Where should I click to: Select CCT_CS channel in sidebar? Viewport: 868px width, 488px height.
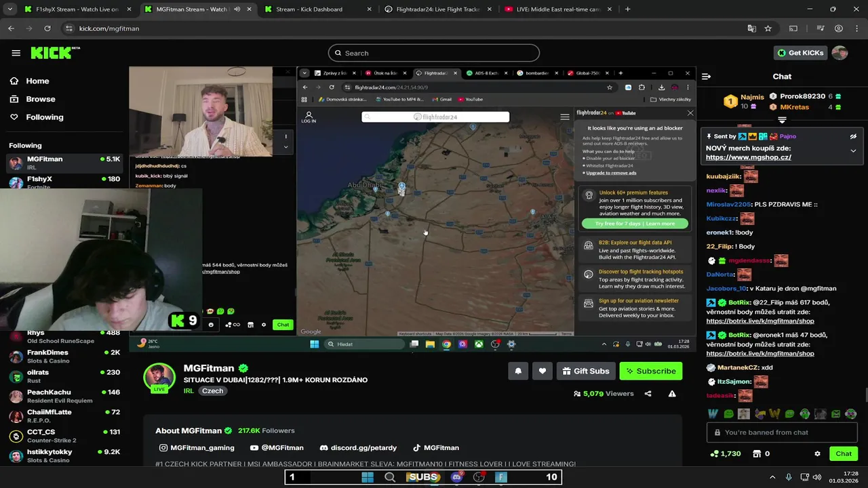[x=64, y=435]
